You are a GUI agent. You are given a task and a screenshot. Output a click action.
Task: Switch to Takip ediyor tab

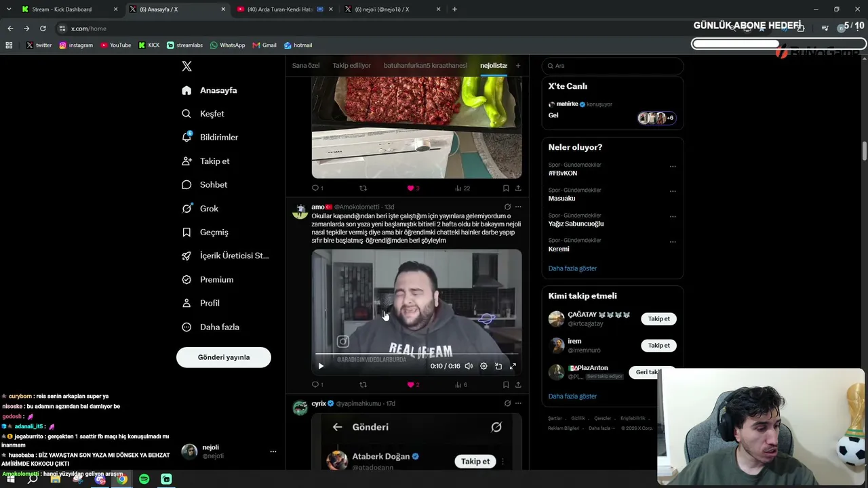coord(352,66)
